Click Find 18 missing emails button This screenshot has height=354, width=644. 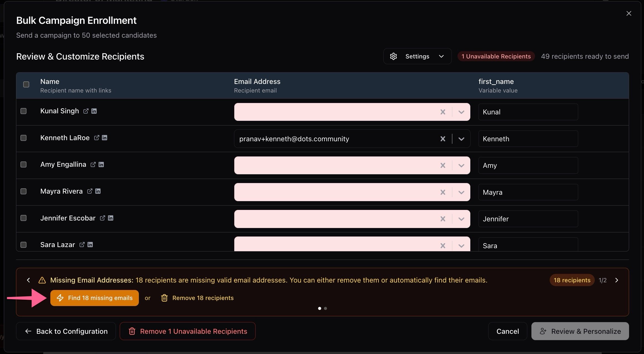[95, 298]
